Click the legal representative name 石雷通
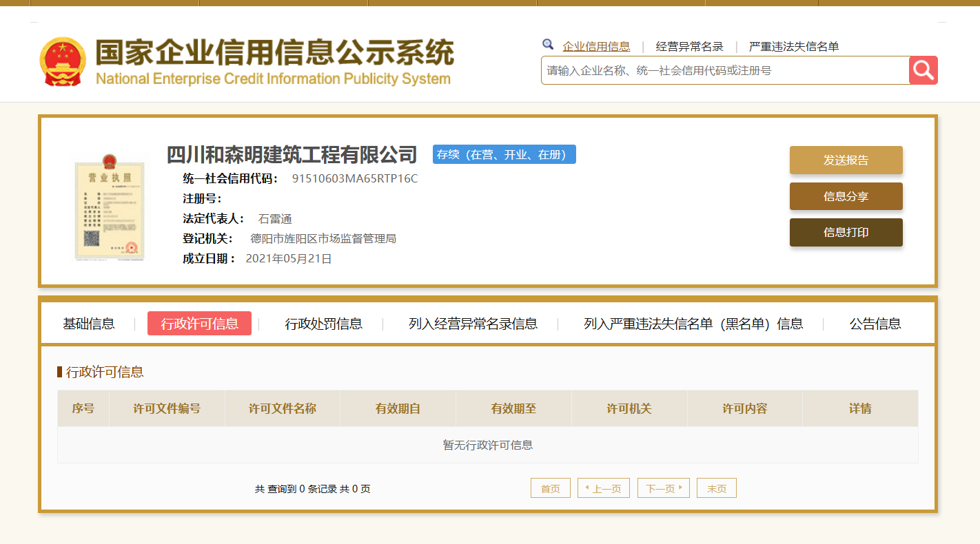 [275, 219]
